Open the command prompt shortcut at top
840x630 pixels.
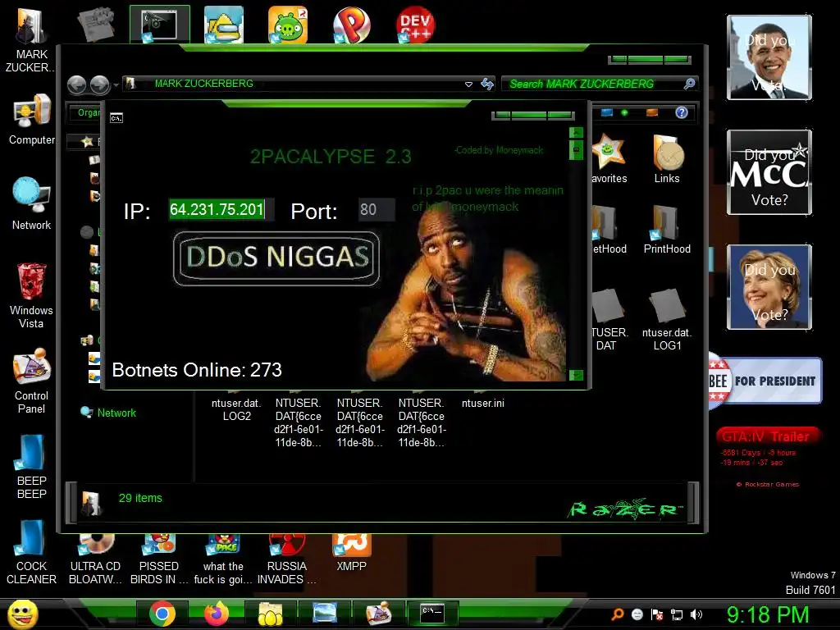pos(160,25)
